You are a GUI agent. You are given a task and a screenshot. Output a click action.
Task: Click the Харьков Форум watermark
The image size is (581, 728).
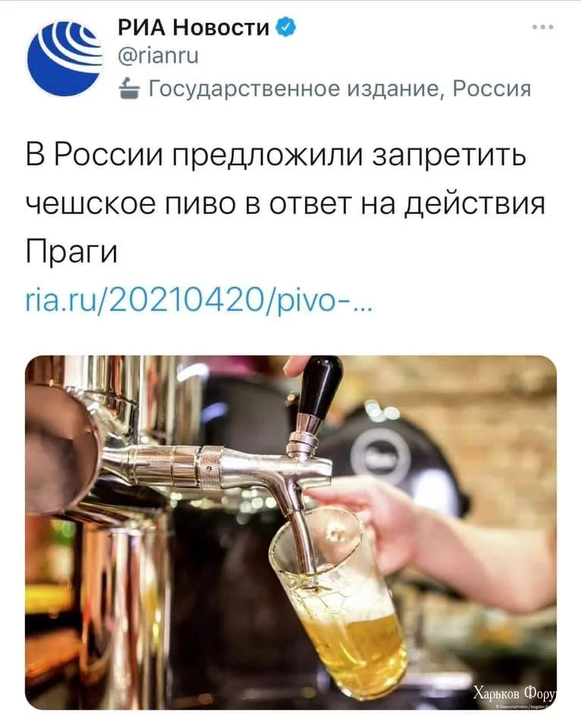tap(514, 694)
